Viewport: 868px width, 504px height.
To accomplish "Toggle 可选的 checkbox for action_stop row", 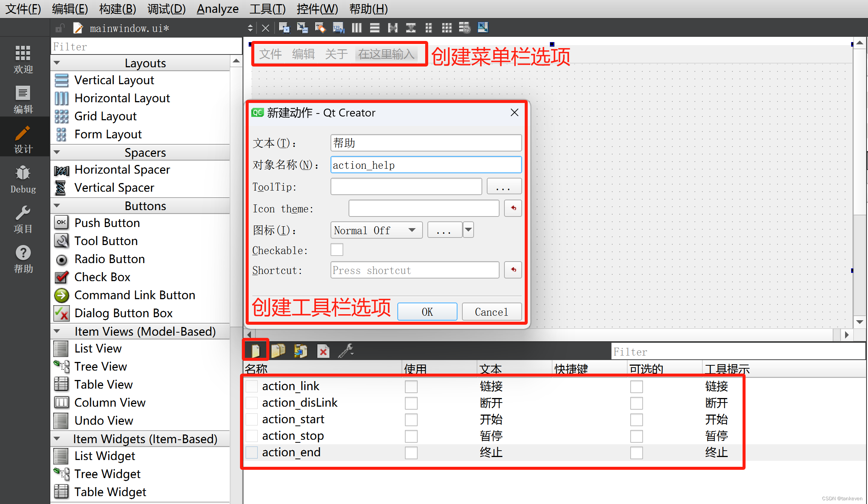I will 636,436.
